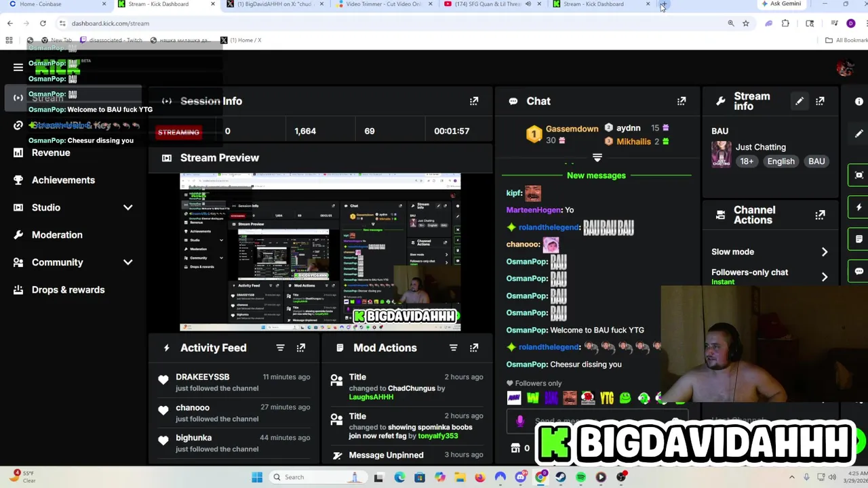The image size is (868, 488).
Task: Pop out the Session Info panel
Action: pyautogui.click(x=474, y=101)
